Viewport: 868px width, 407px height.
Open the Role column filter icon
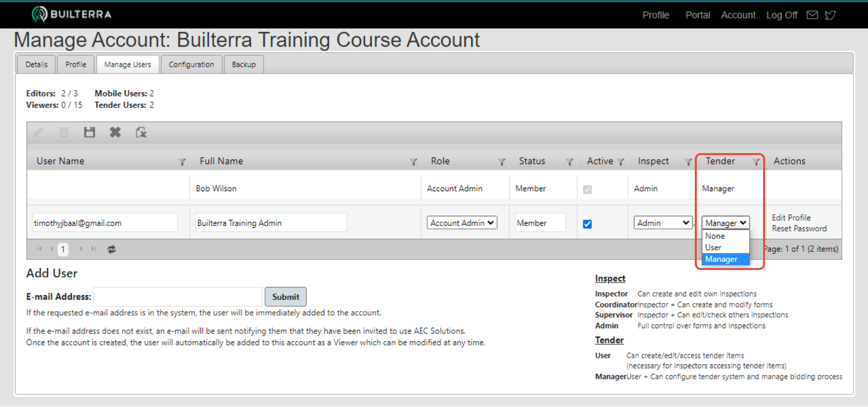tap(502, 162)
